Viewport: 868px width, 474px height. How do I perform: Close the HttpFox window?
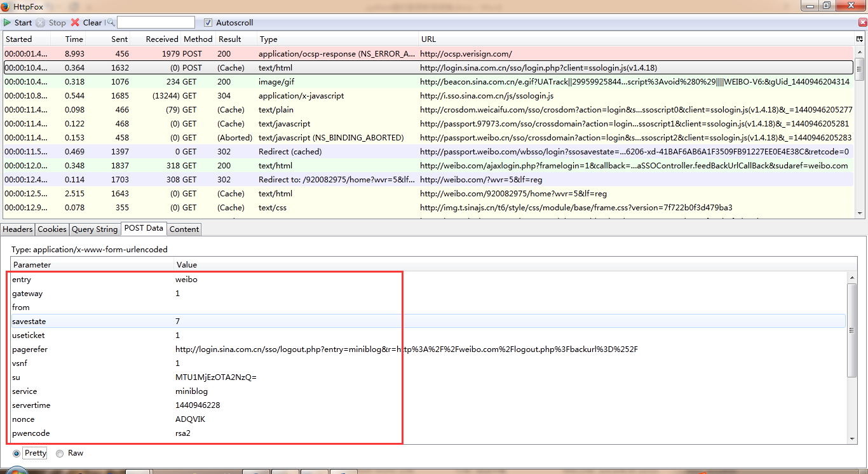[x=850, y=5]
